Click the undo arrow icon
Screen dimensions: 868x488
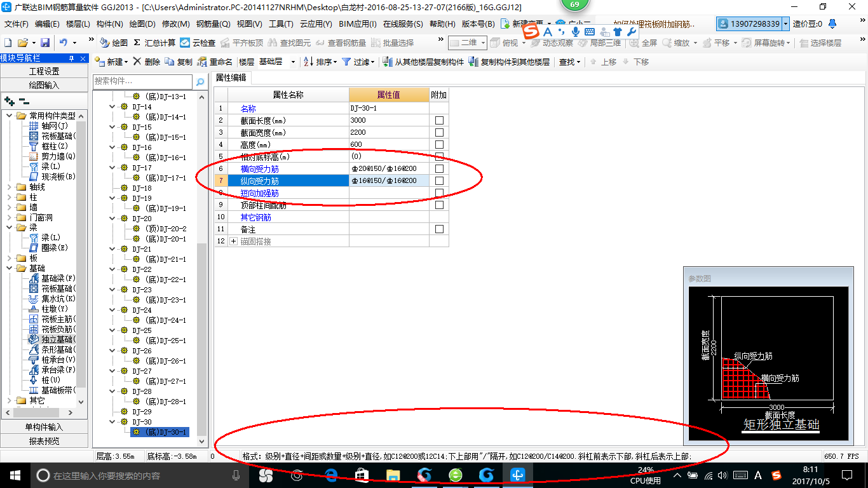tap(64, 43)
